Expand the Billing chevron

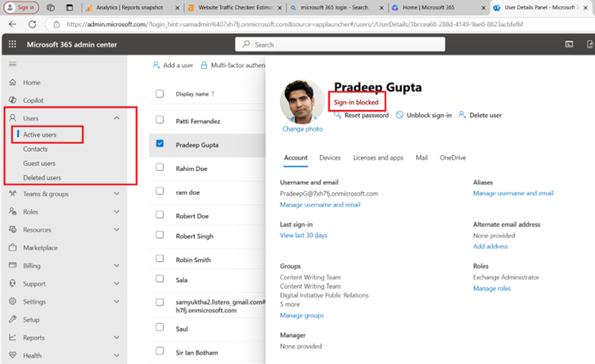tap(116, 265)
